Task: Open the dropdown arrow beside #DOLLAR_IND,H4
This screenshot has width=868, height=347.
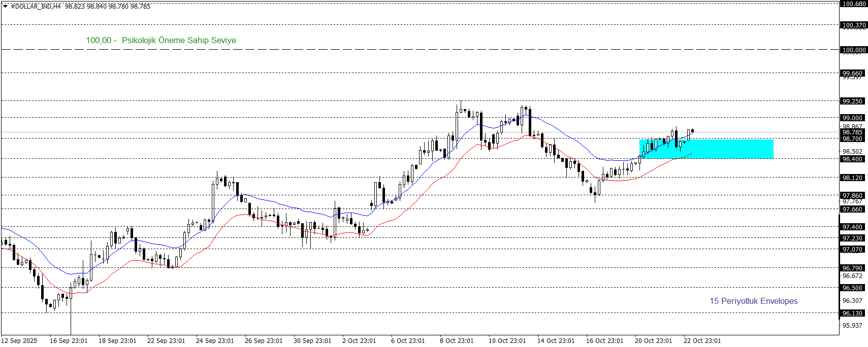Action: click(x=6, y=7)
